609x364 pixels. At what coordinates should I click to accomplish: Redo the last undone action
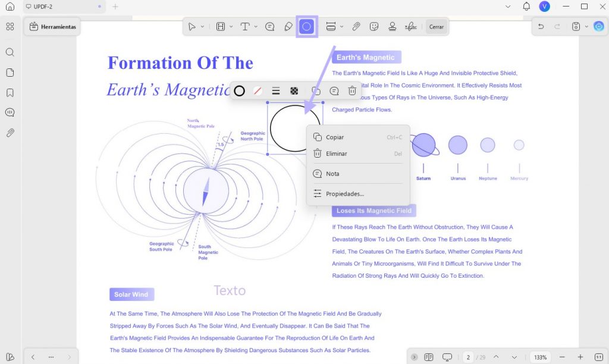[x=557, y=26]
